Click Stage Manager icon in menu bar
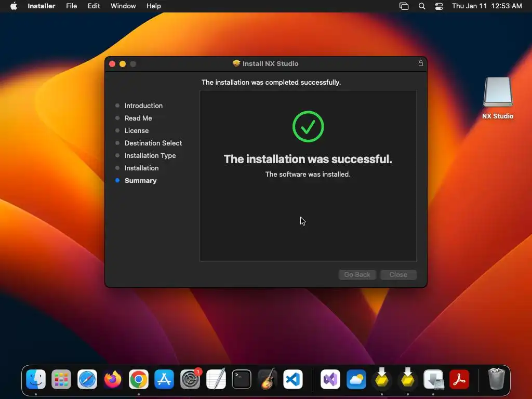 tap(404, 6)
